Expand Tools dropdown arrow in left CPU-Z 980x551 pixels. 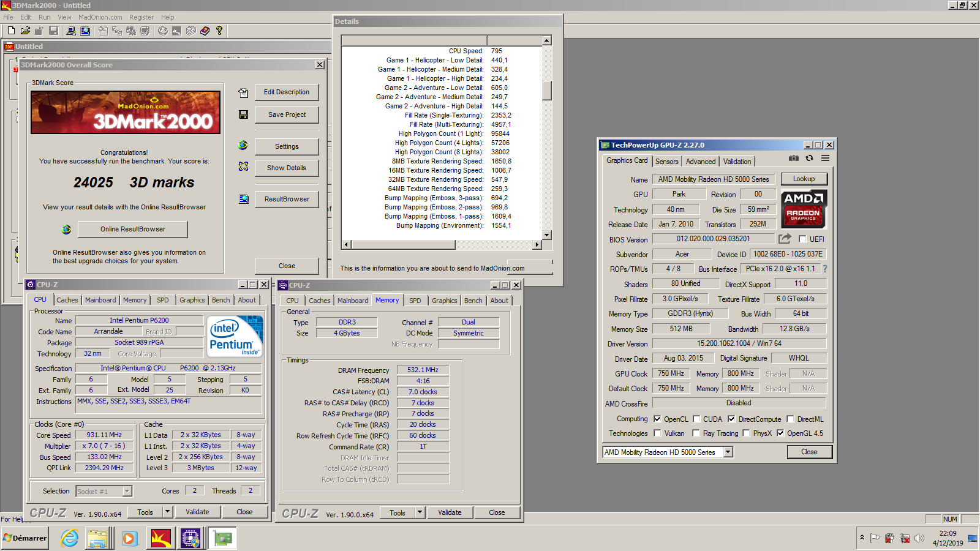tap(167, 512)
